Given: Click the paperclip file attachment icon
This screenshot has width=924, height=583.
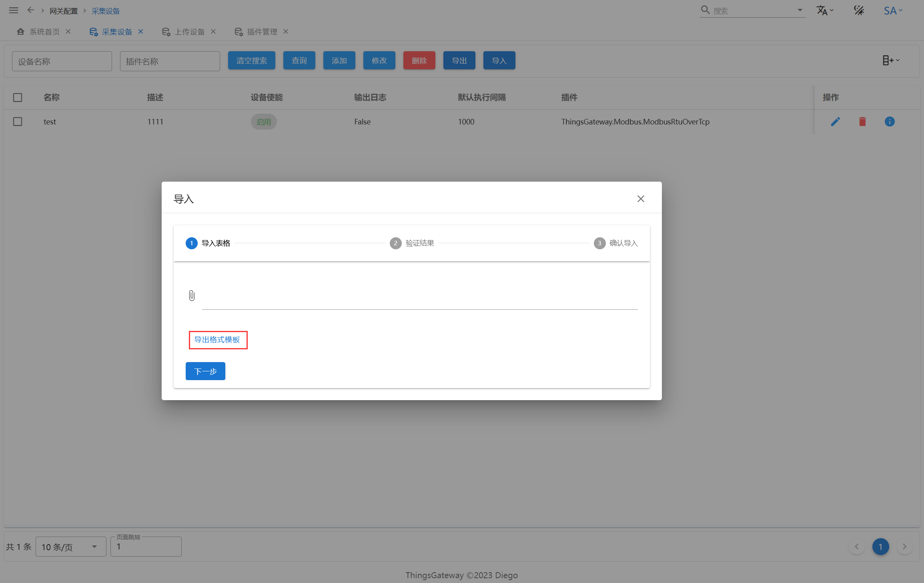Looking at the screenshot, I should pos(192,296).
